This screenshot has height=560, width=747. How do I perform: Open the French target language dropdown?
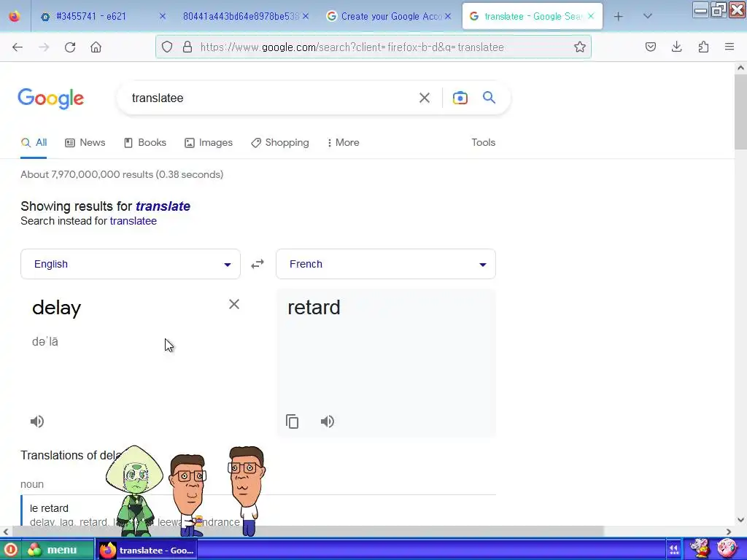click(x=386, y=264)
